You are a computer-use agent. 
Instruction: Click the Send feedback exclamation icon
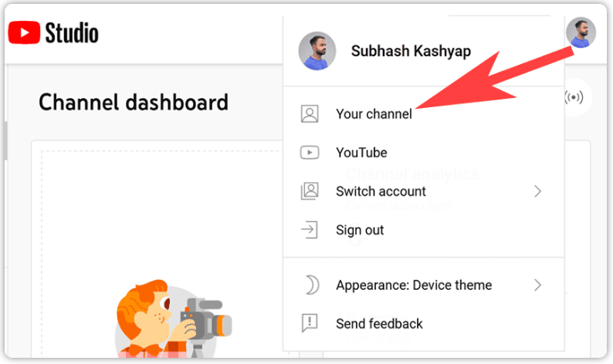pos(310,323)
